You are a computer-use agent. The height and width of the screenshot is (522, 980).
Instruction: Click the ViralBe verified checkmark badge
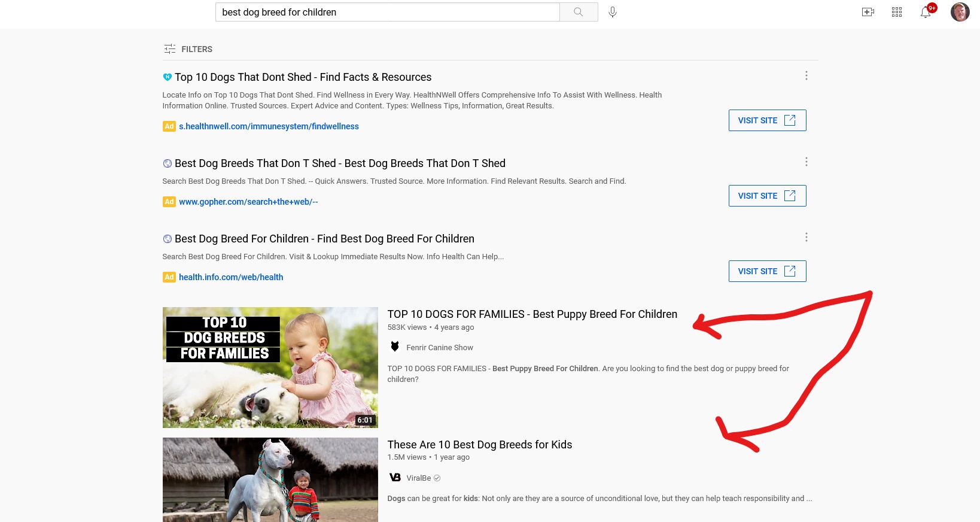pyautogui.click(x=437, y=478)
